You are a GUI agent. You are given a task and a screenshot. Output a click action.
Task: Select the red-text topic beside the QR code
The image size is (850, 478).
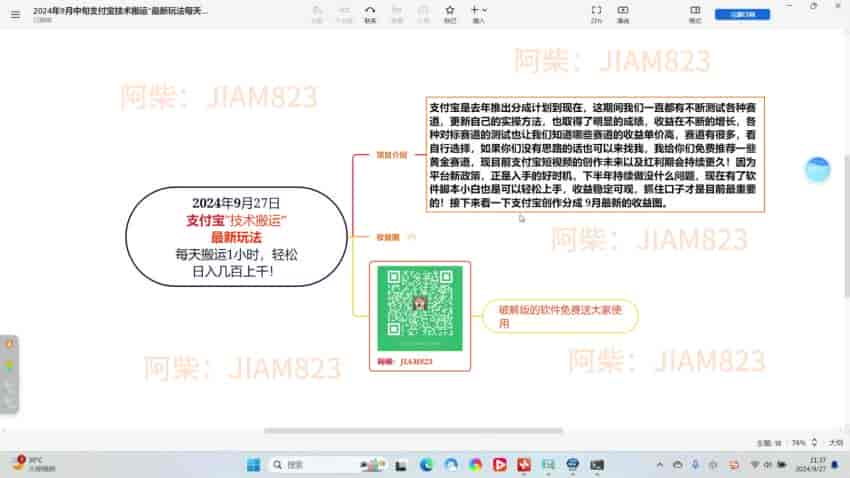click(x=560, y=316)
